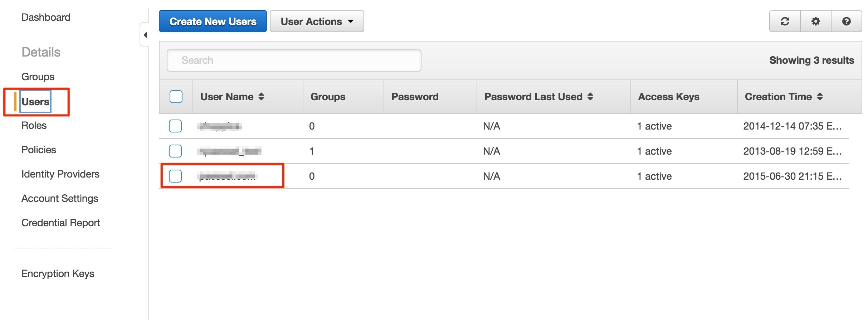Click the Create New Users button
Screen dimensions: 868x320
213,21
